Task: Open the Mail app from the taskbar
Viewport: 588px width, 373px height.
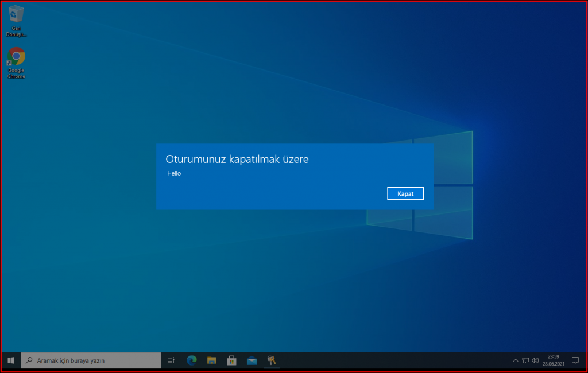Action: 252,360
